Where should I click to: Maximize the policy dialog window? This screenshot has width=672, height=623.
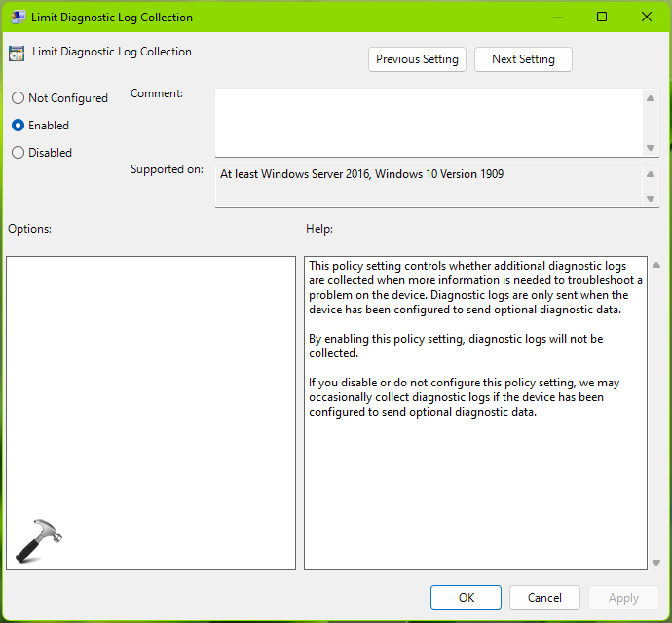tap(602, 17)
